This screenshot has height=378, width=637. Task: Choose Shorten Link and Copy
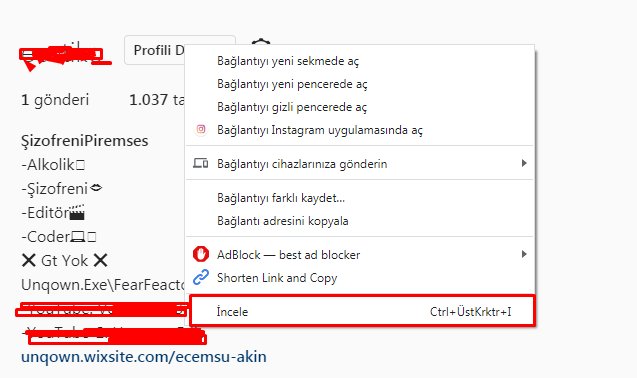point(360,278)
